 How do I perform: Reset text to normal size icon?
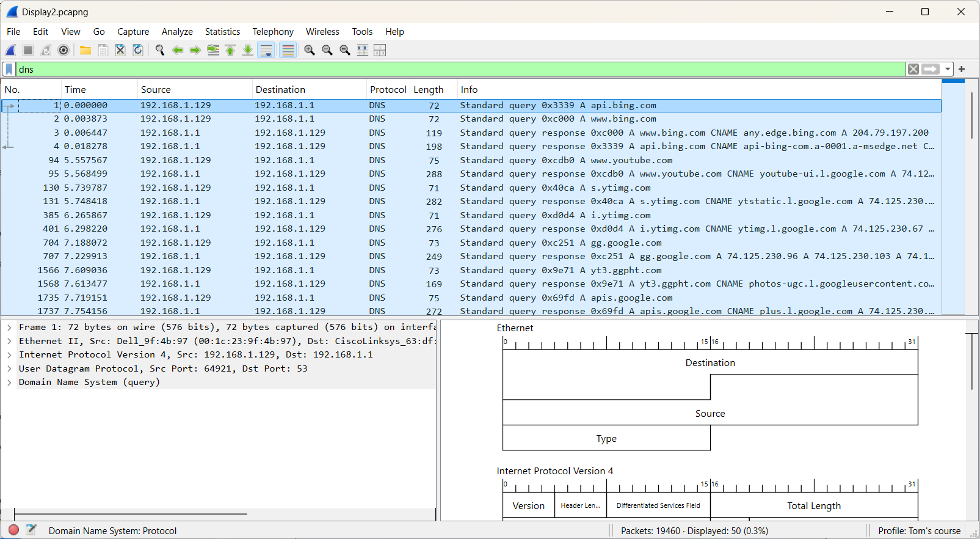345,50
